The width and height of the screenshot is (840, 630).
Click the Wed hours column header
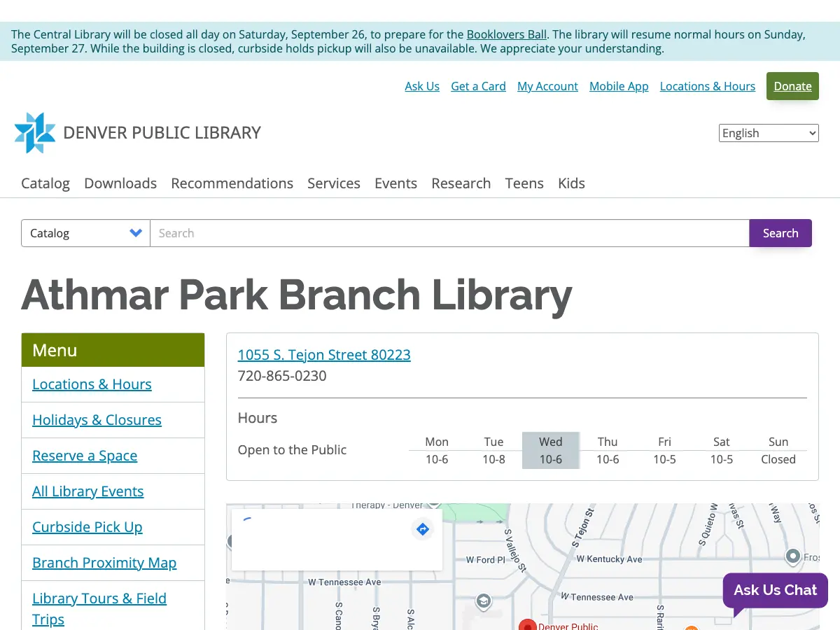[x=550, y=442]
